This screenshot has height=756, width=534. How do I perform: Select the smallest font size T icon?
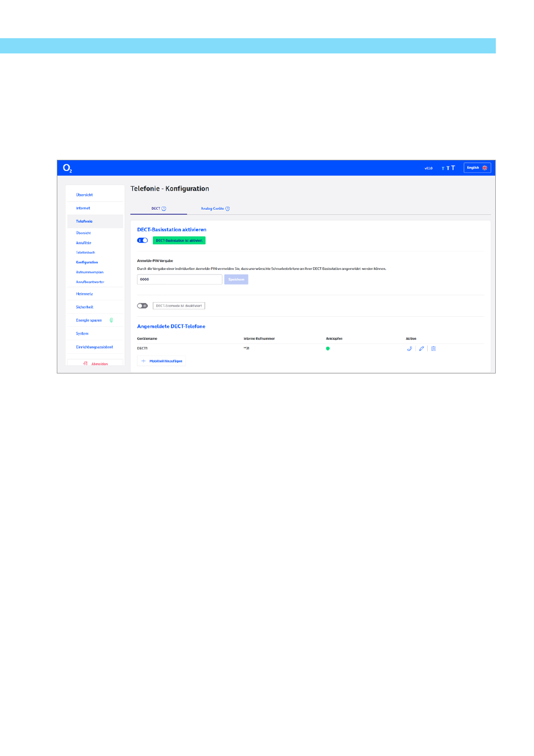click(x=443, y=169)
